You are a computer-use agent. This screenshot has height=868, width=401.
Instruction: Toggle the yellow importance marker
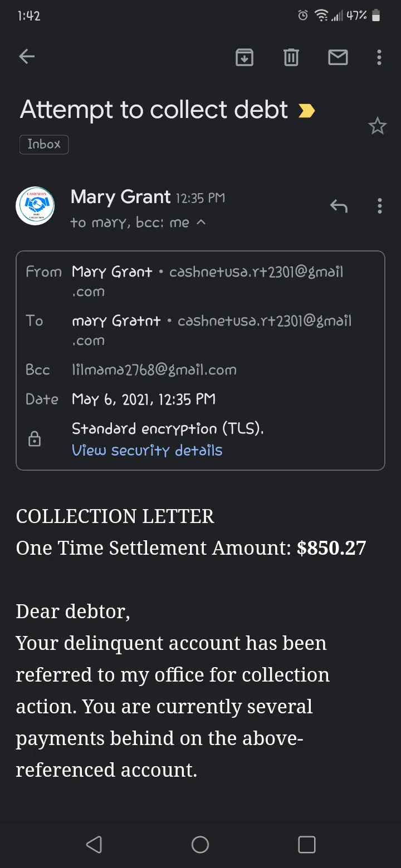(306, 111)
